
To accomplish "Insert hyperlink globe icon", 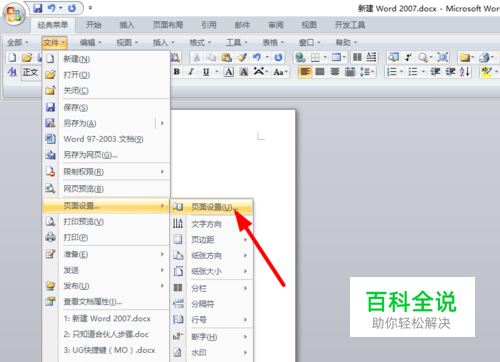I will tap(300, 58).
